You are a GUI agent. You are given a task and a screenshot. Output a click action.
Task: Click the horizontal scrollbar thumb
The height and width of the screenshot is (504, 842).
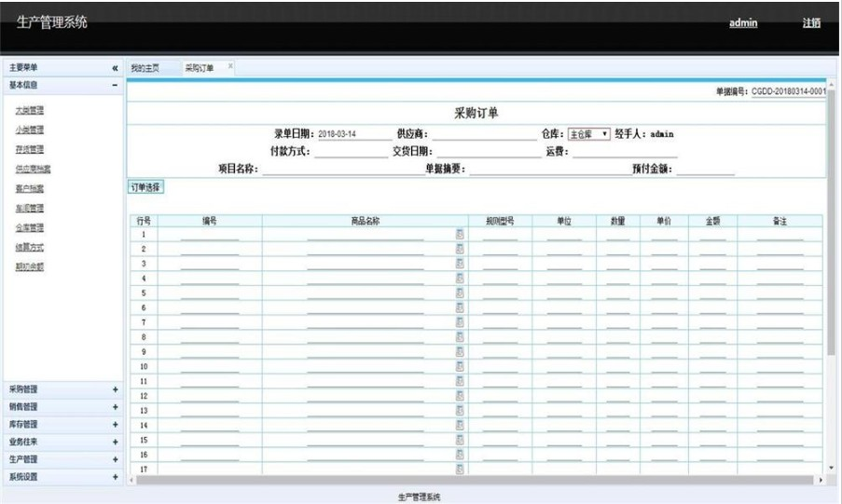pyautogui.click(x=475, y=480)
